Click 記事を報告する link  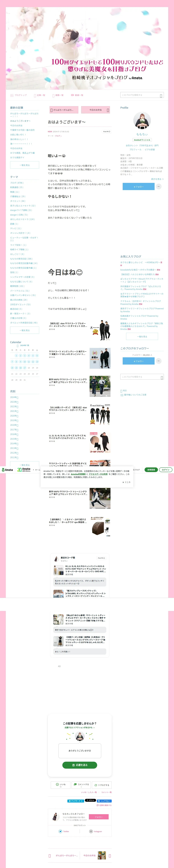[x=104, y=805]
